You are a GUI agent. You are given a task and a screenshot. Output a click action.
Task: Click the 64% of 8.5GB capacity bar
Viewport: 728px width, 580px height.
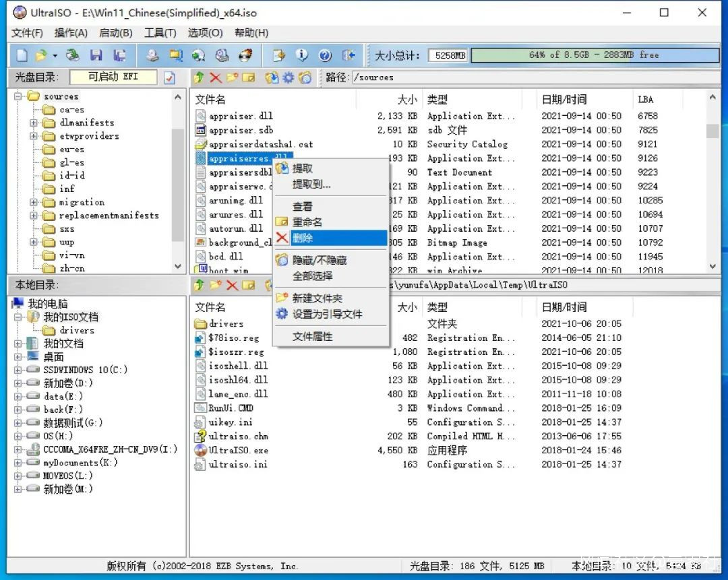click(595, 55)
